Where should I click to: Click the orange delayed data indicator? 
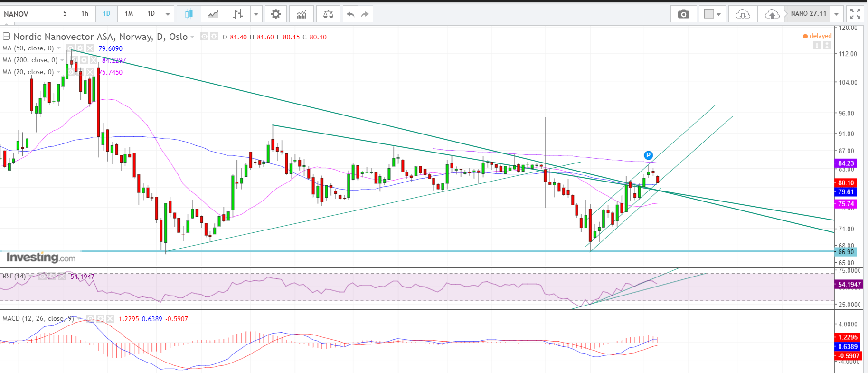point(817,36)
